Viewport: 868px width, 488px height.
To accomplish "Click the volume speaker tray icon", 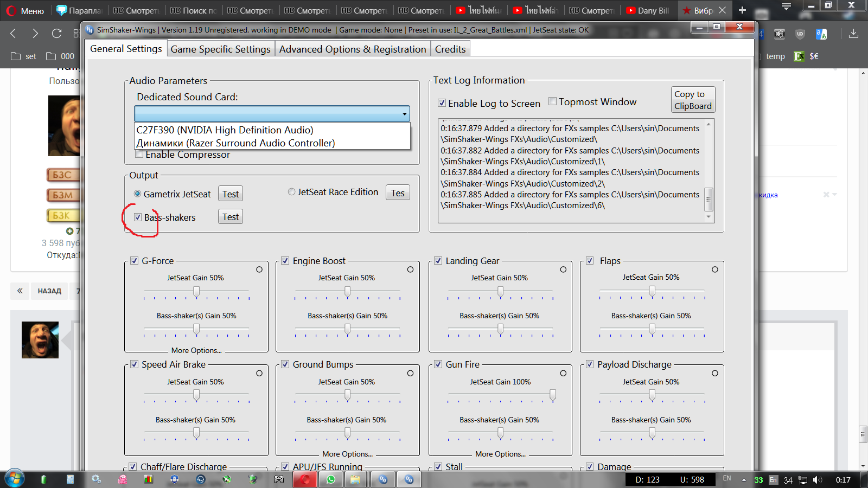I will coord(818,480).
